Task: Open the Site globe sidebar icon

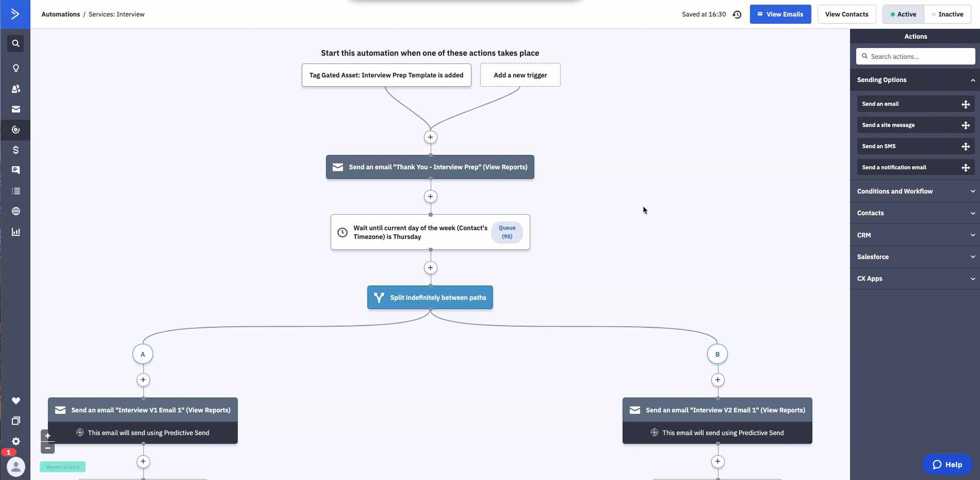Action: click(x=15, y=211)
